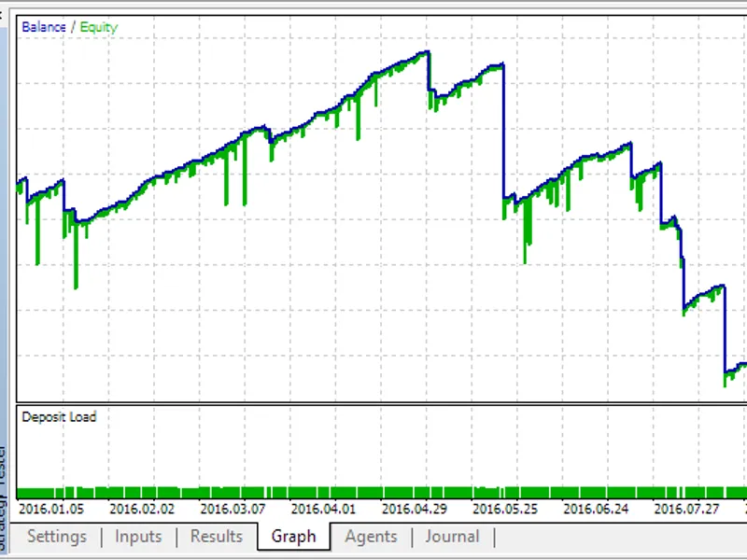747x560 pixels.
Task: Switch to the Settings tab
Action: [57, 536]
